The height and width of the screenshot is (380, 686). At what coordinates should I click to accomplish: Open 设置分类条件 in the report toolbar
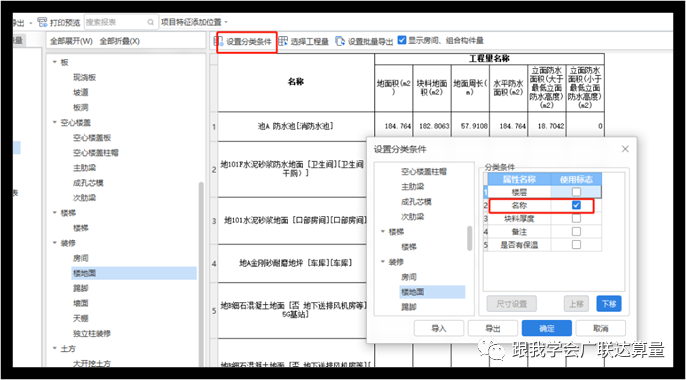pos(243,42)
